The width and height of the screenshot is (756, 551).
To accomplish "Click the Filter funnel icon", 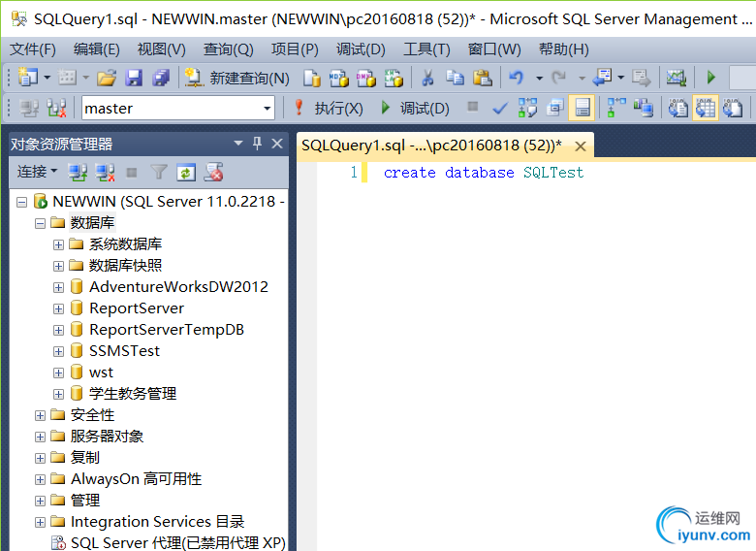I will (x=159, y=173).
